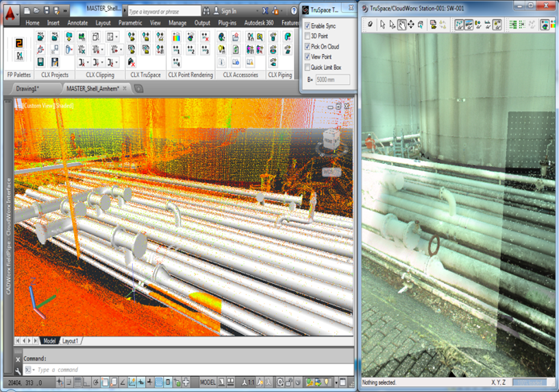Image resolution: width=559 pixels, height=392 pixels.
Task: Click the new drawing tab plus button
Action: (139, 89)
